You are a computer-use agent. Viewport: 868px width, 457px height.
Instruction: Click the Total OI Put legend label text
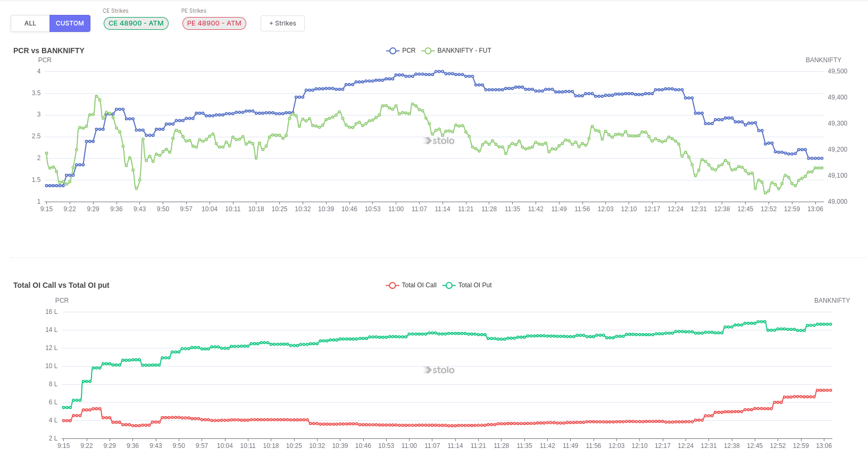coord(473,285)
